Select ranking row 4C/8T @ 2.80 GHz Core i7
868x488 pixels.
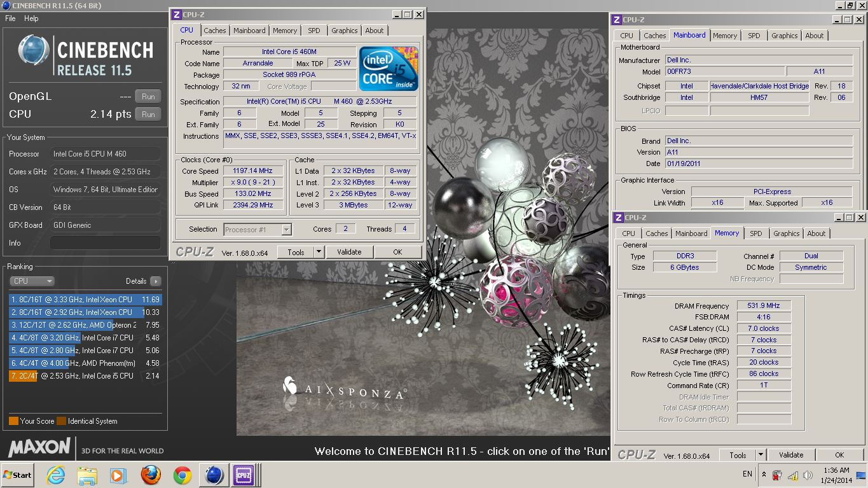pyautogui.click(x=85, y=351)
